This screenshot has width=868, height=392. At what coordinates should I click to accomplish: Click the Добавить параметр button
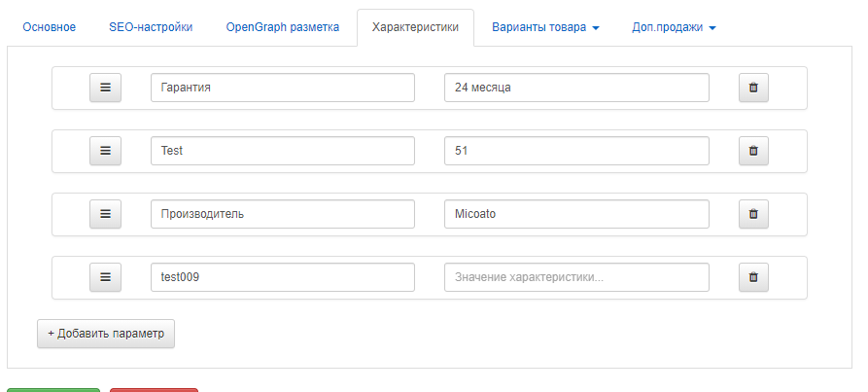(106, 334)
